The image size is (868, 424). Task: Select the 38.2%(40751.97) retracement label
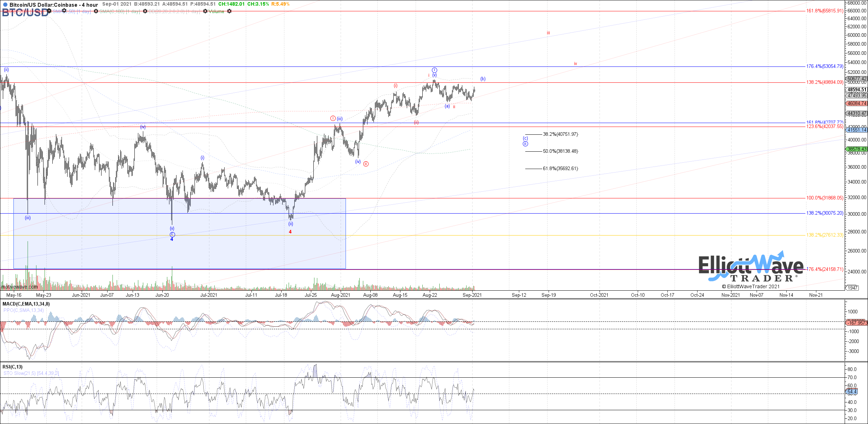561,134
